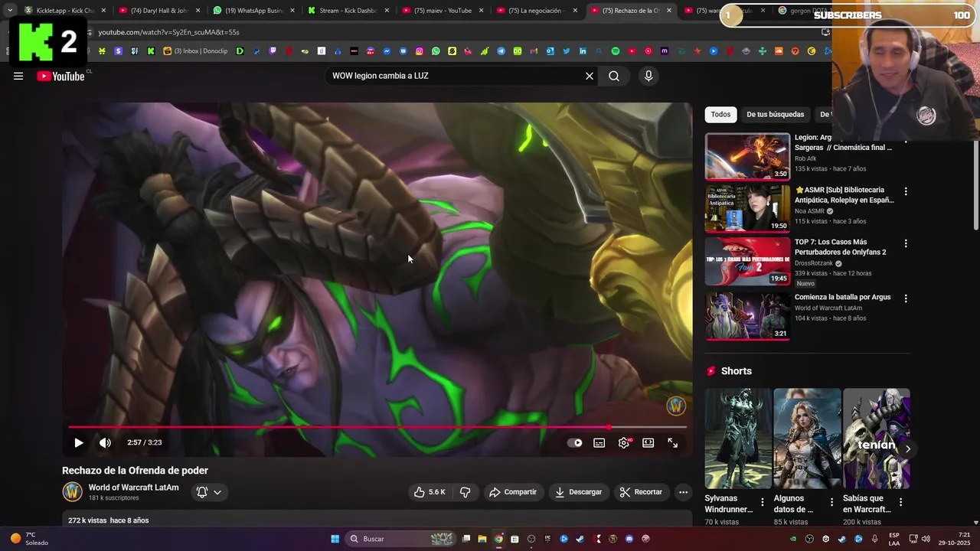Open the Windows Start menu
980x551 pixels.
[335, 539]
